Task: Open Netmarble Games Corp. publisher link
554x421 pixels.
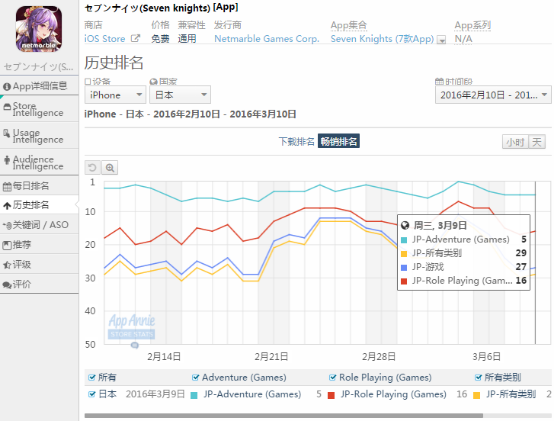Action: 267,38
